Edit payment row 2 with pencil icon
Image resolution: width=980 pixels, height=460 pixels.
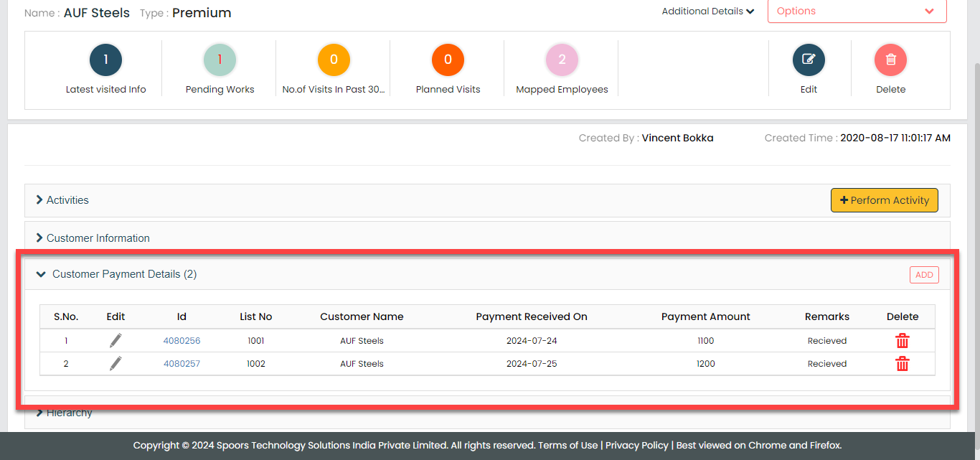116,364
